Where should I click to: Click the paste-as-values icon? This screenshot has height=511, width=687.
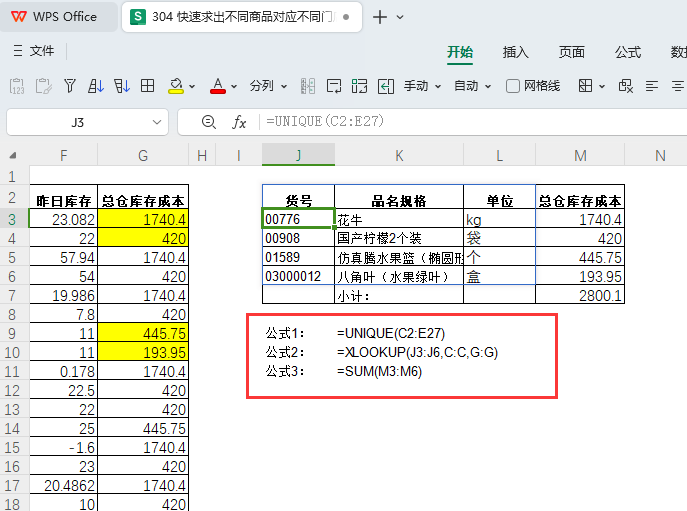tap(17, 86)
